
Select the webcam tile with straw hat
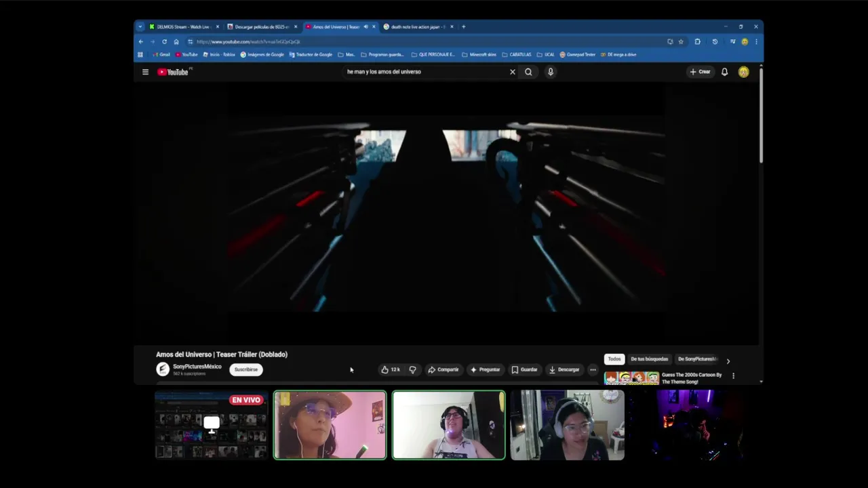tap(330, 425)
